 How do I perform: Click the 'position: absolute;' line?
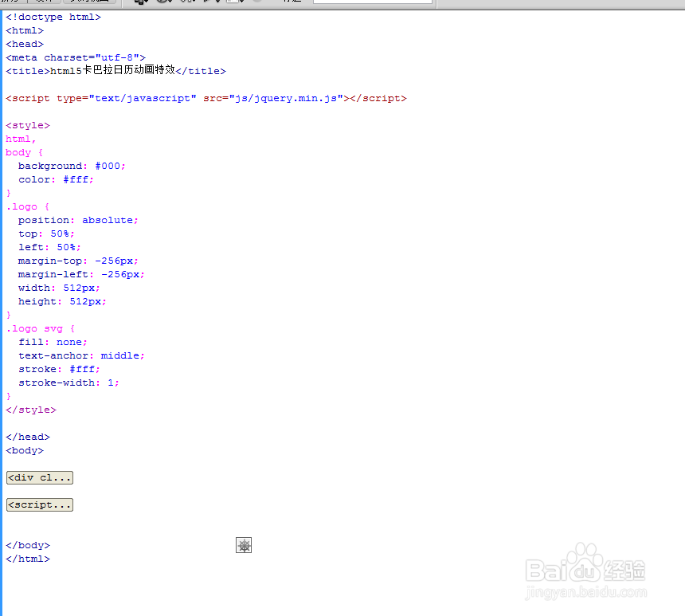78,221
